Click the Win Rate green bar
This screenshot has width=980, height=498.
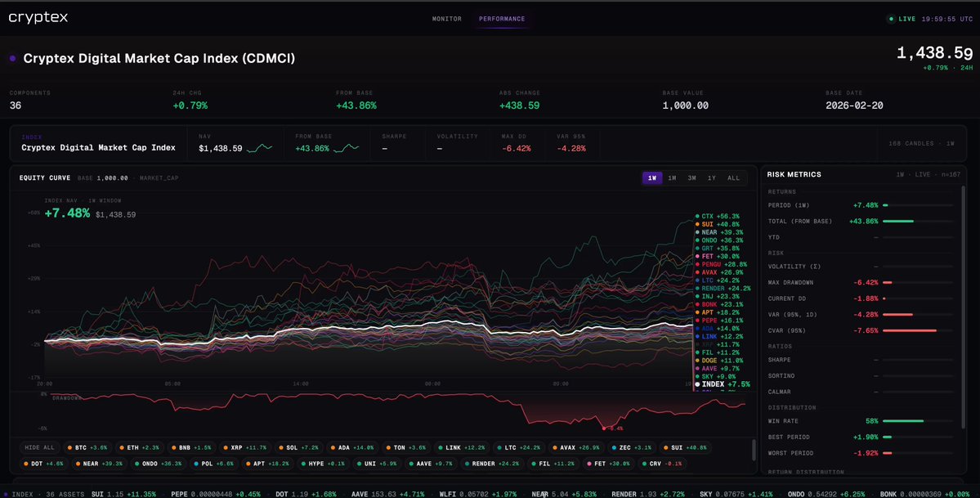pyautogui.click(x=903, y=421)
